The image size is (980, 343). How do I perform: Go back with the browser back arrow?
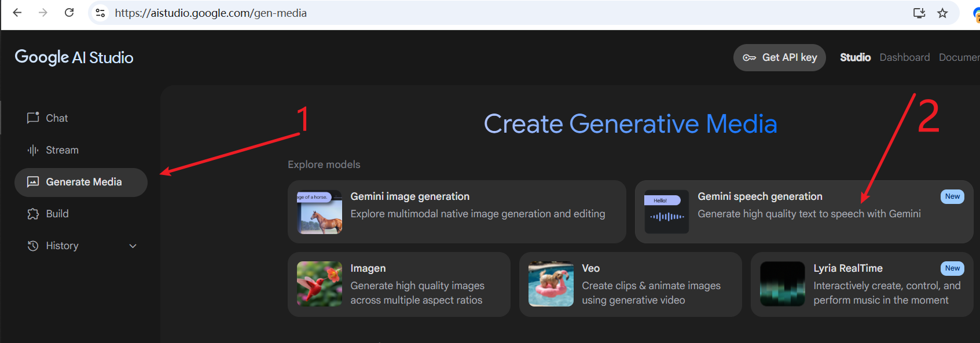tap(17, 13)
